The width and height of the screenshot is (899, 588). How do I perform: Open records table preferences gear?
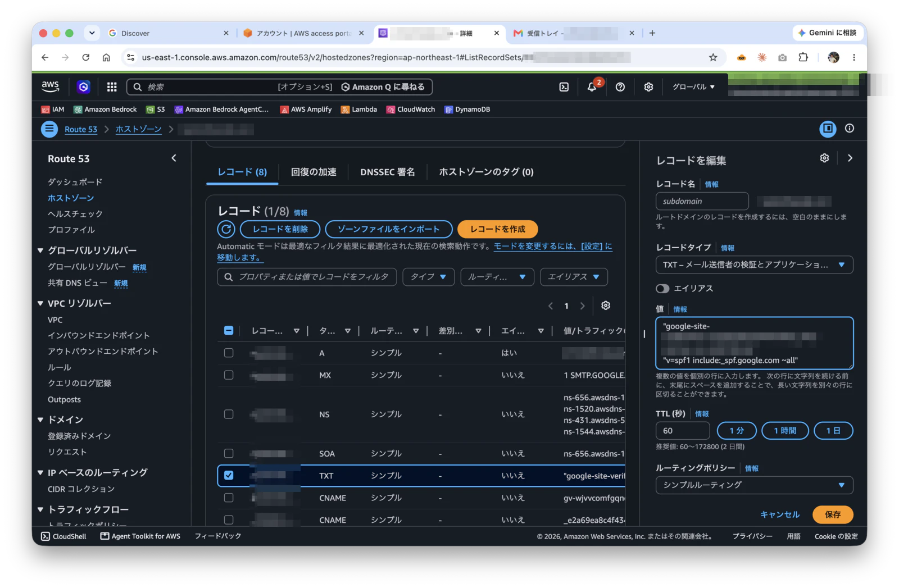tap(606, 306)
